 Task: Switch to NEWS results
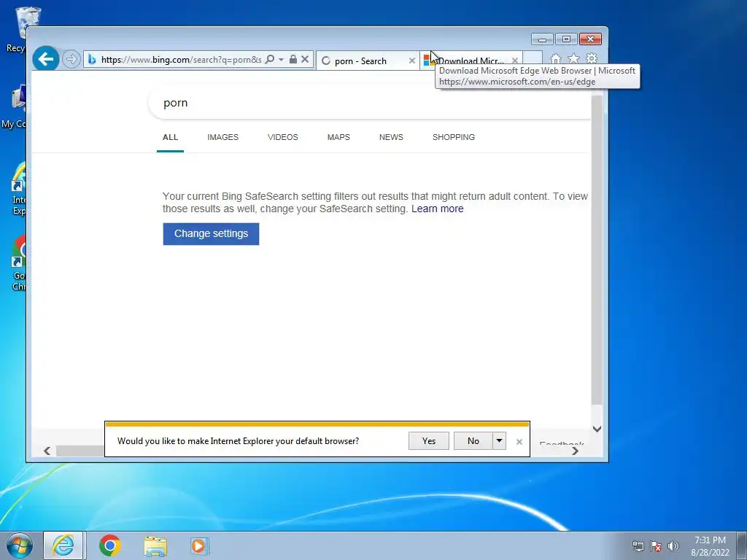[391, 137]
